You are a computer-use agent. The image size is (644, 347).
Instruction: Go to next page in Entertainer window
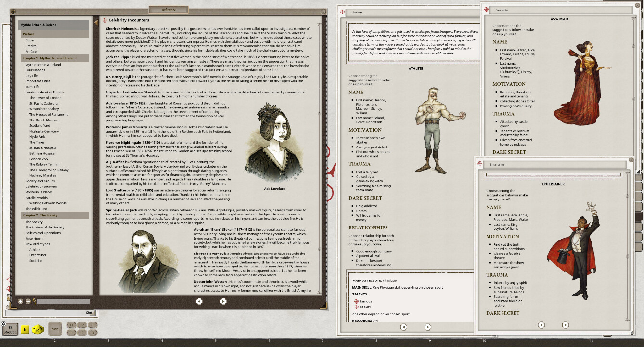566,325
